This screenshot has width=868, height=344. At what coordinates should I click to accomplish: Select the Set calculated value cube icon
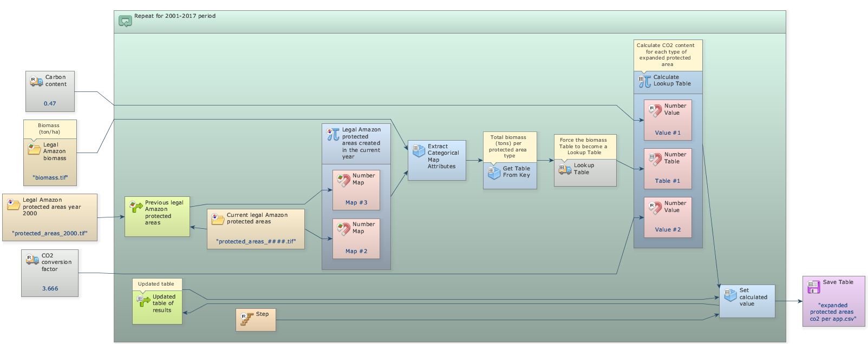click(730, 295)
